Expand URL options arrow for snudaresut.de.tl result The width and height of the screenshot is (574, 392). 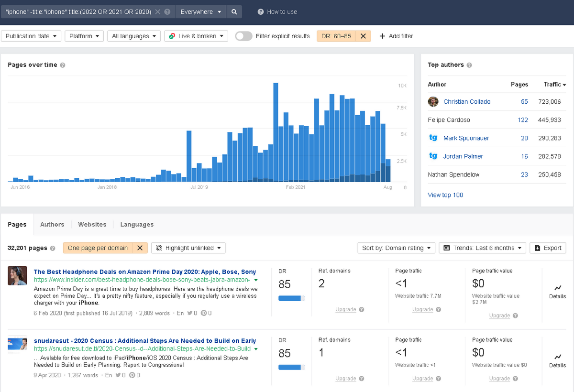pyautogui.click(x=256, y=349)
